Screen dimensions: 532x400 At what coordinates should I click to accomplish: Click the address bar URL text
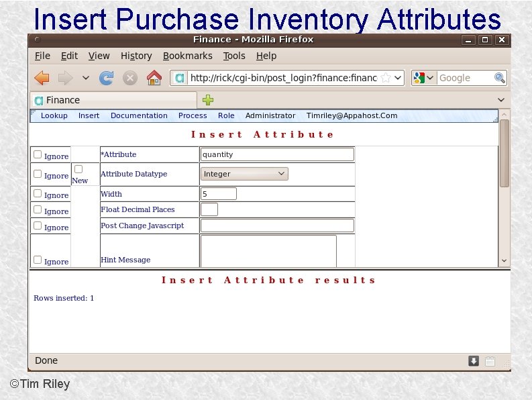(x=284, y=78)
